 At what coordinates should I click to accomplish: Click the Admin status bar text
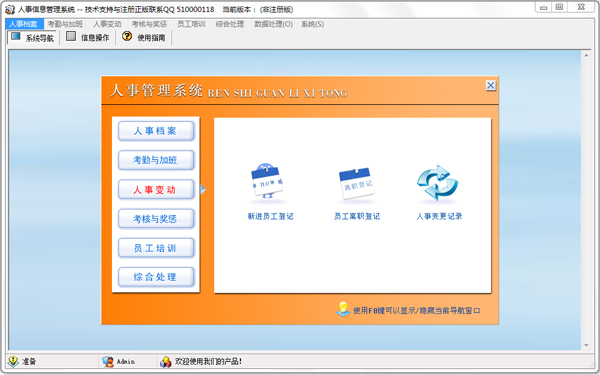tap(126, 361)
